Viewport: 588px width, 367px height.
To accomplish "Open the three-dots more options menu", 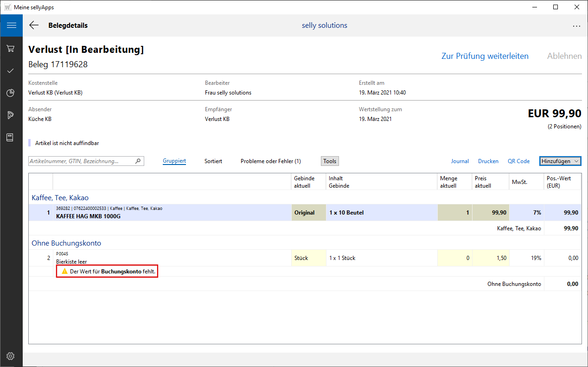I will tap(576, 26).
